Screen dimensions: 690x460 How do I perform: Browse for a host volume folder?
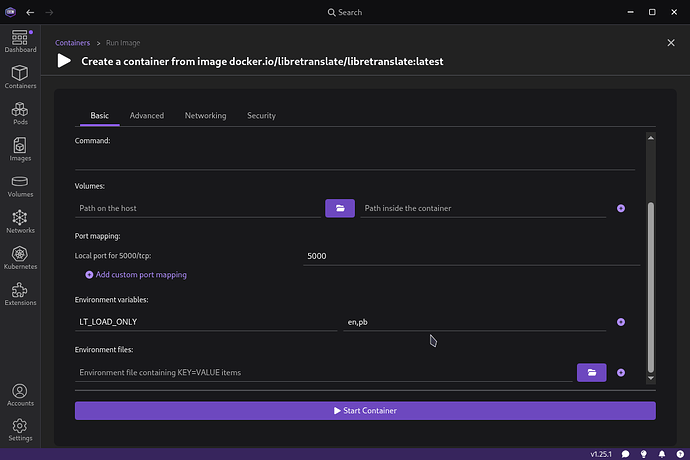(x=340, y=208)
